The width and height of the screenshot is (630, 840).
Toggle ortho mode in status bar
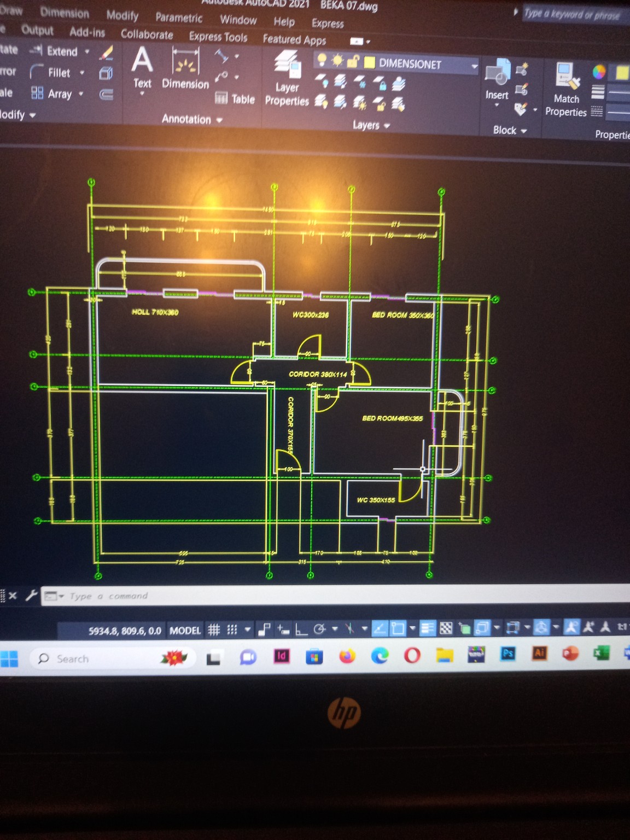click(x=301, y=630)
